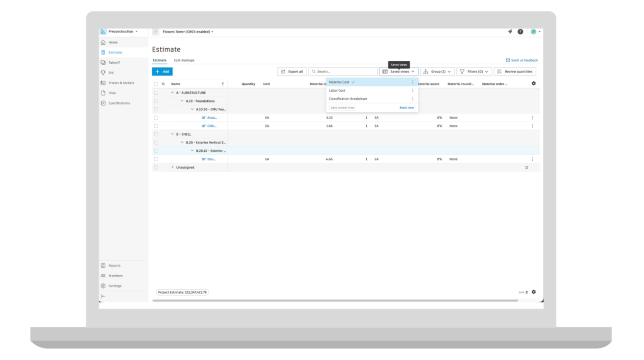
Task: Open footer settings gear icon
Action: coord(534,292)
